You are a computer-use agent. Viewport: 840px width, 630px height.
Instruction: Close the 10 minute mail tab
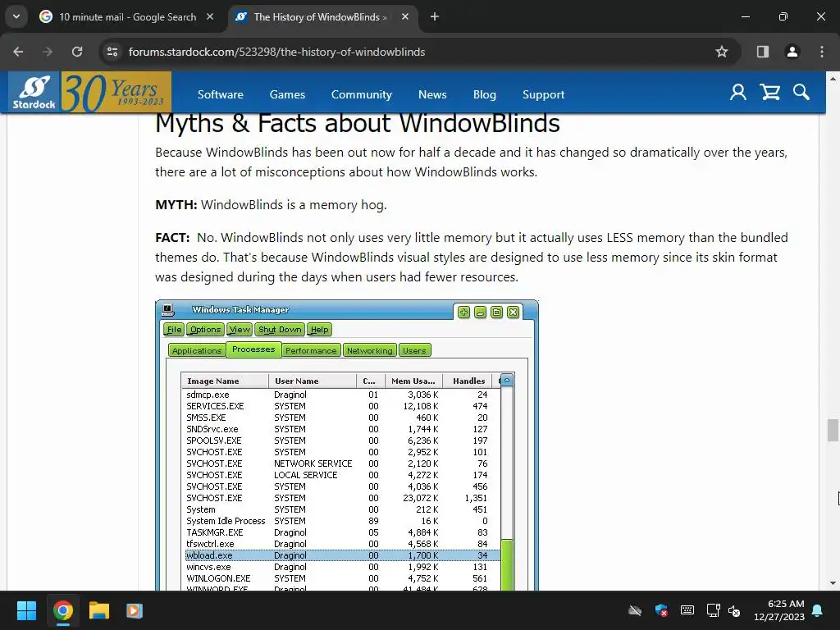coord(210,16)
